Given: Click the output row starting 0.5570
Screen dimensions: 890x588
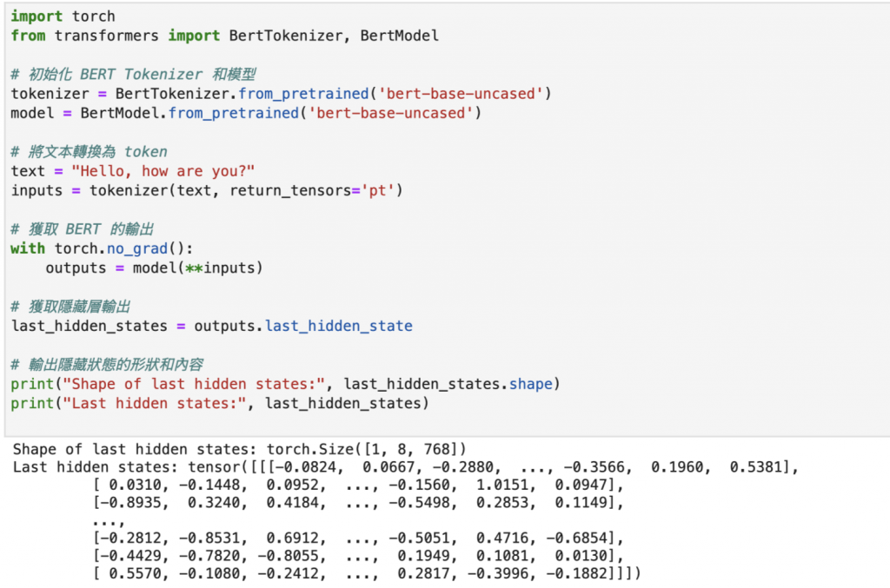Looking at the screenshot, I should click(368, 573).
